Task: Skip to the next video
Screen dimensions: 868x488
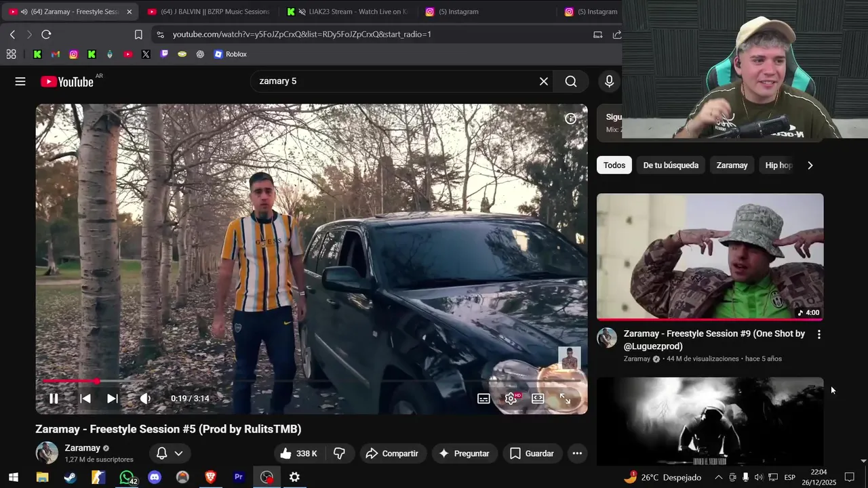Action: point(113,399)
